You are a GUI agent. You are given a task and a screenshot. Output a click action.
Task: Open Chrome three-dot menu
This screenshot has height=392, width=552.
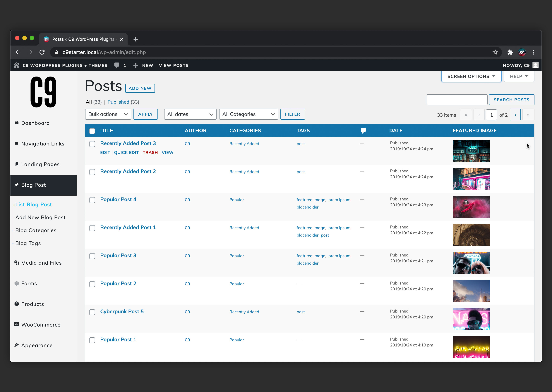tap(534, 52)
